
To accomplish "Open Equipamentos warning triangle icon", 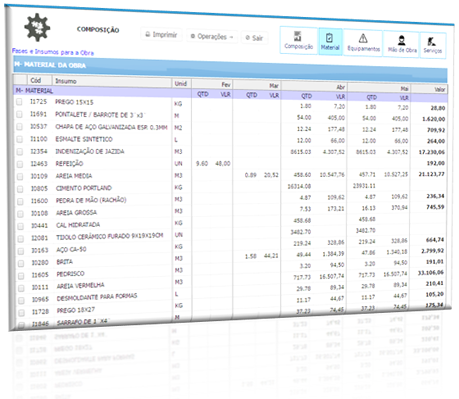I will coord(363,38).
